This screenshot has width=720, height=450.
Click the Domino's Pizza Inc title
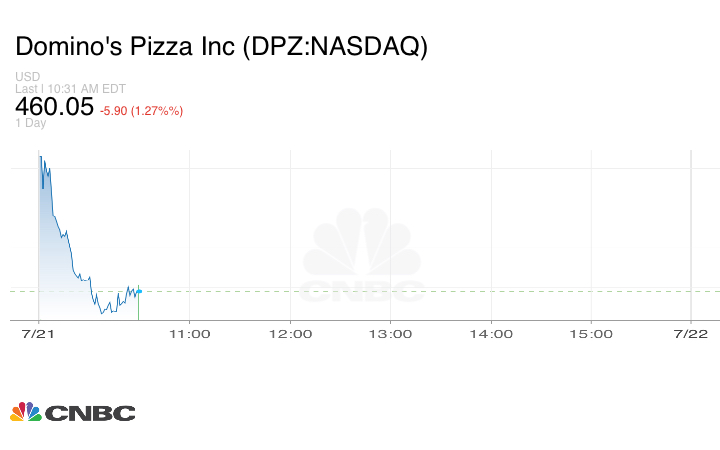(220, 47)
